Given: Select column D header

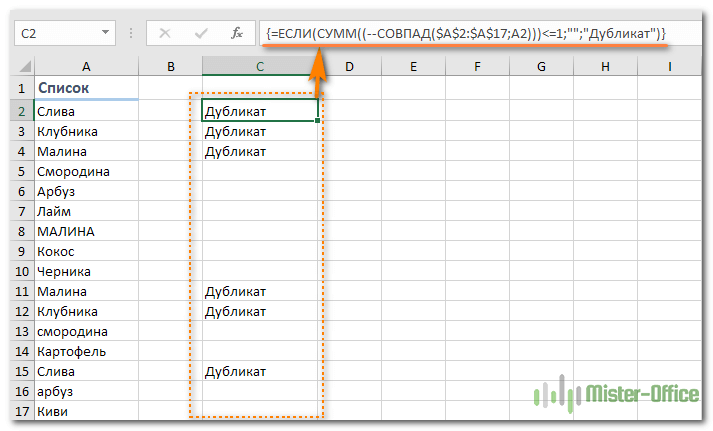Looking at the screenshot, I should 350,66.
